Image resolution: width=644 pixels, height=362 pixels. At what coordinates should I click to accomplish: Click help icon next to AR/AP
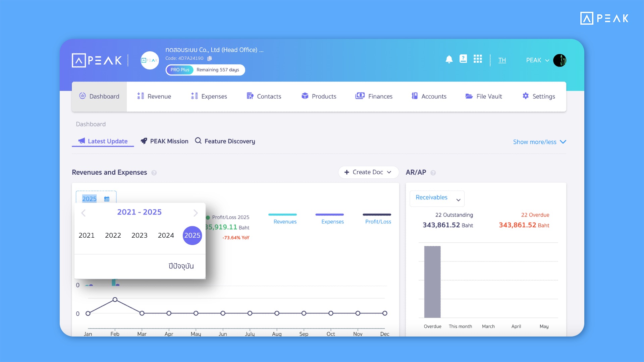(433, 173)
